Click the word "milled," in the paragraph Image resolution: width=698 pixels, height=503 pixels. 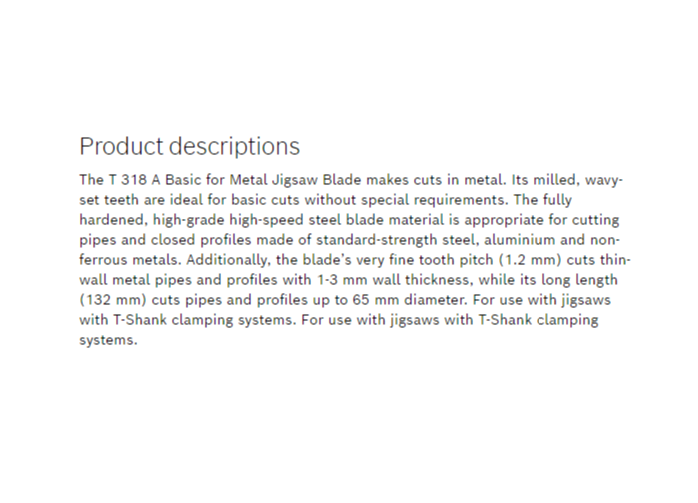pos(556,180)
